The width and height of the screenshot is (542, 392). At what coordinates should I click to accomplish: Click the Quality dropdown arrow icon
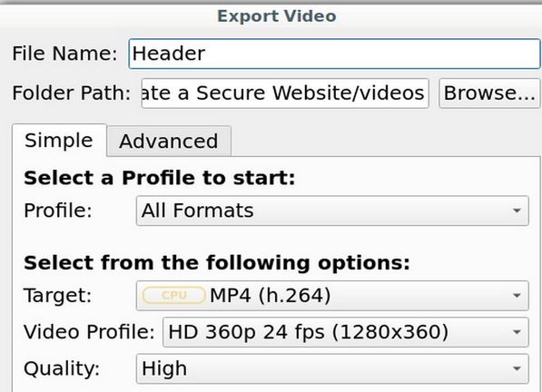[x=517, y=368]
